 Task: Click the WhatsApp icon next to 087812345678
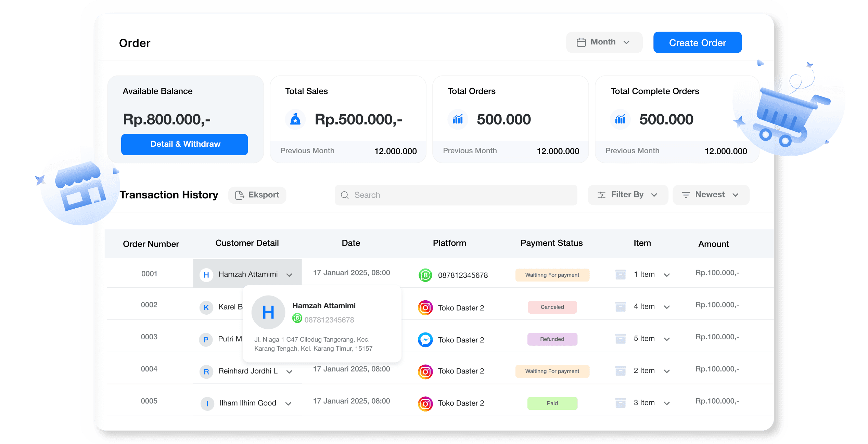click(425, 275)
